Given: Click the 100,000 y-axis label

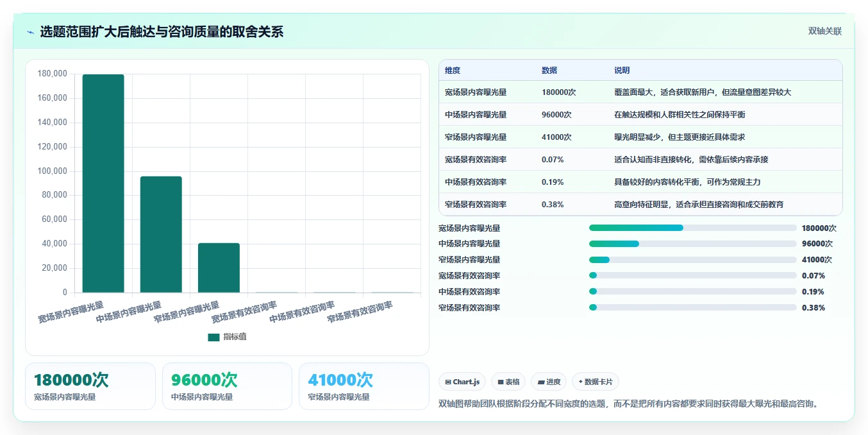Looking at the screenshot, I should pos(53,171).
